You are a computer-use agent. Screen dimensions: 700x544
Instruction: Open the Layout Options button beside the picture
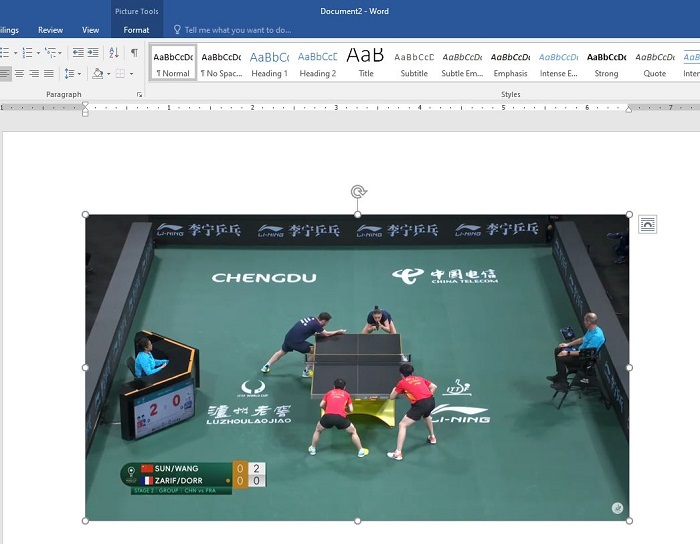(x=647, y=224)
